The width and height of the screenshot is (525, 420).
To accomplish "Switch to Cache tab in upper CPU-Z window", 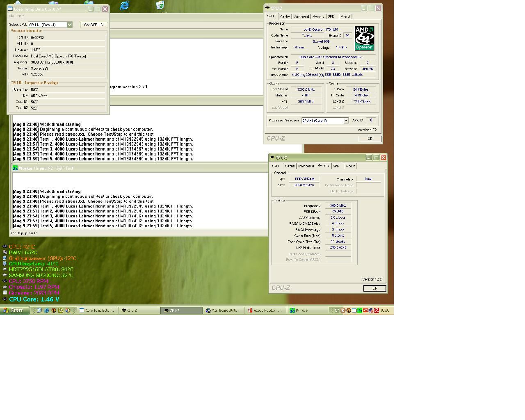I will [285, 16].
